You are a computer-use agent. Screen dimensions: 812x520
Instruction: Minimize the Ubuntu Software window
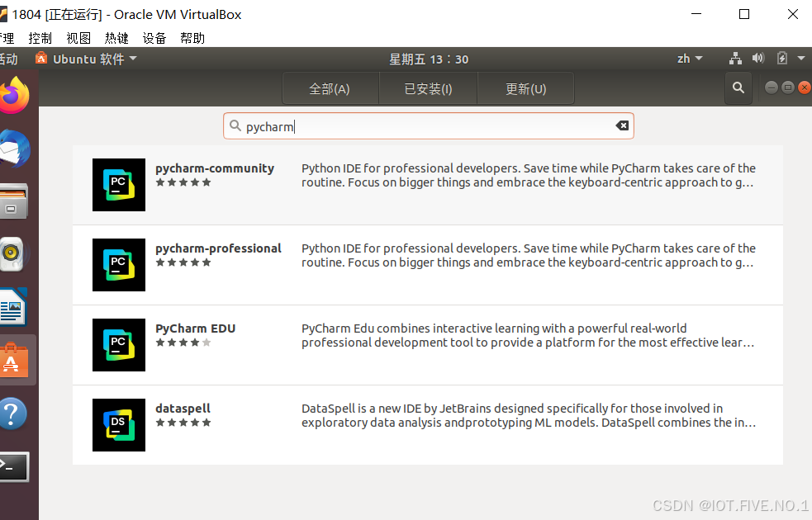tap(771, 87)
